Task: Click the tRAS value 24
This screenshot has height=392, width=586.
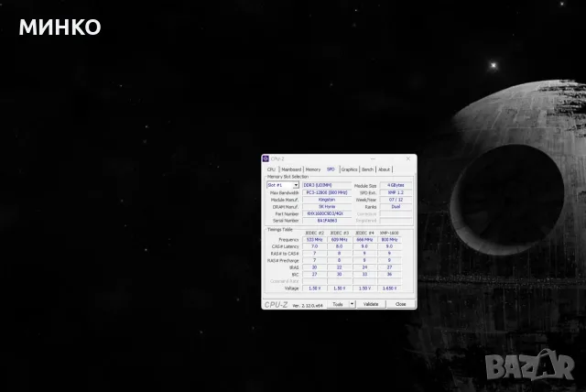Action: pos(364,267)
